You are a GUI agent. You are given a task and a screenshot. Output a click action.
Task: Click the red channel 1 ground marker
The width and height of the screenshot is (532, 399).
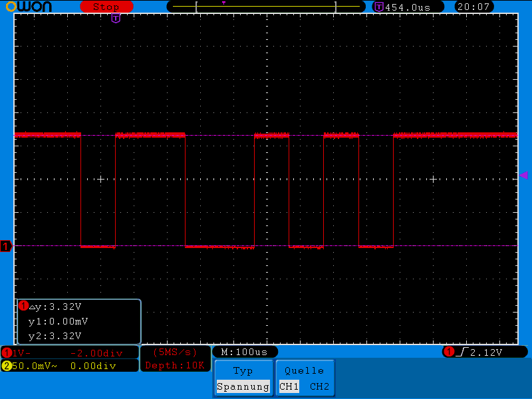coord(6,246)
